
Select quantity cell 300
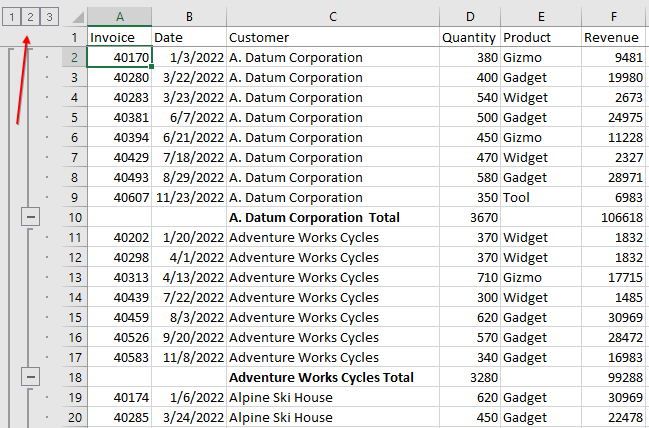coord(470,297)
